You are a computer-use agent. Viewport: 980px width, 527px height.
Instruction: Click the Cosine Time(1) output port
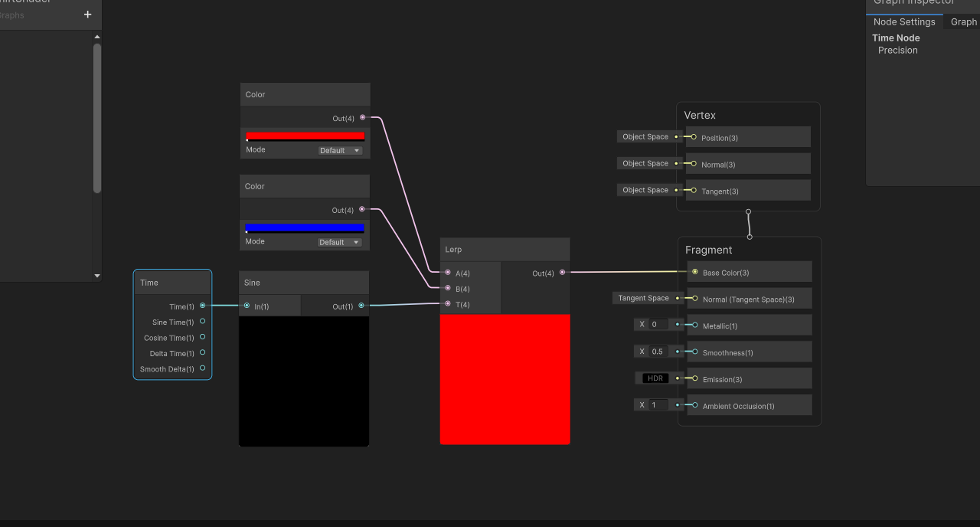click(202, 337)
